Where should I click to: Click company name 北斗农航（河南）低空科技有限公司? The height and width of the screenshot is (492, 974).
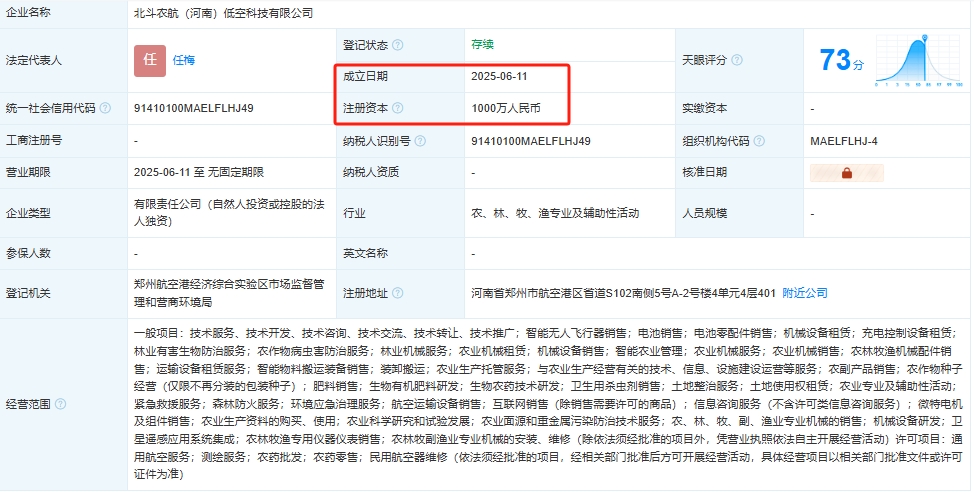coord(224,12)
